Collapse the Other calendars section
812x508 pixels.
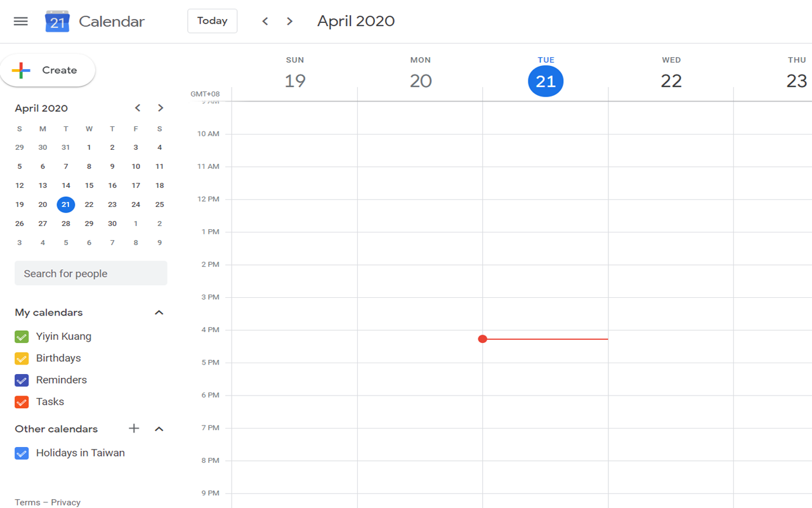[x=159, y=429]
